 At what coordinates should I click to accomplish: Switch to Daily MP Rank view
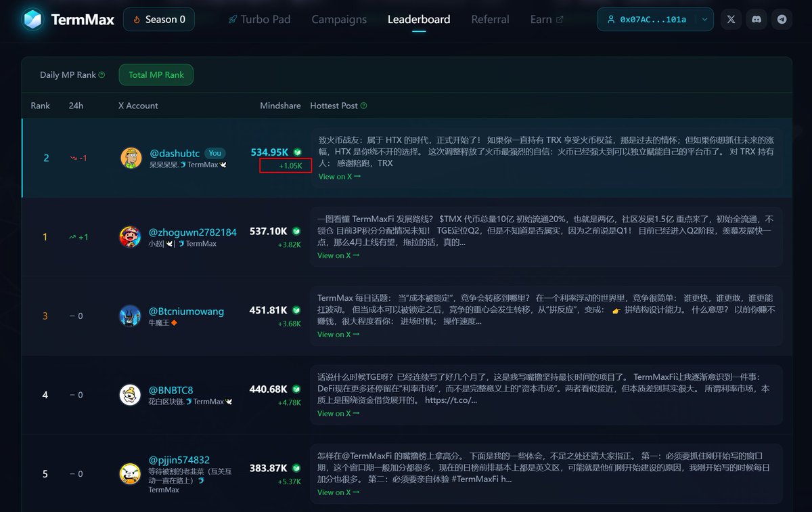[70, 74]
